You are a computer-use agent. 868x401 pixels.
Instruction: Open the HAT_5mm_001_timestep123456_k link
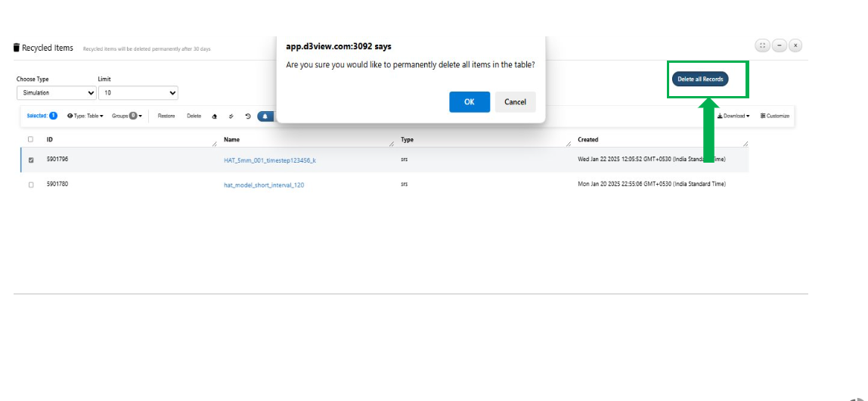pyautogui.click(x=270, y=160)
